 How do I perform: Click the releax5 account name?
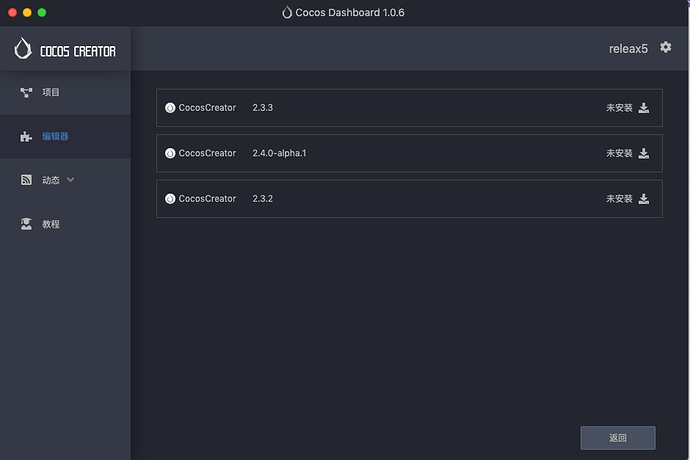pos(628,48)
